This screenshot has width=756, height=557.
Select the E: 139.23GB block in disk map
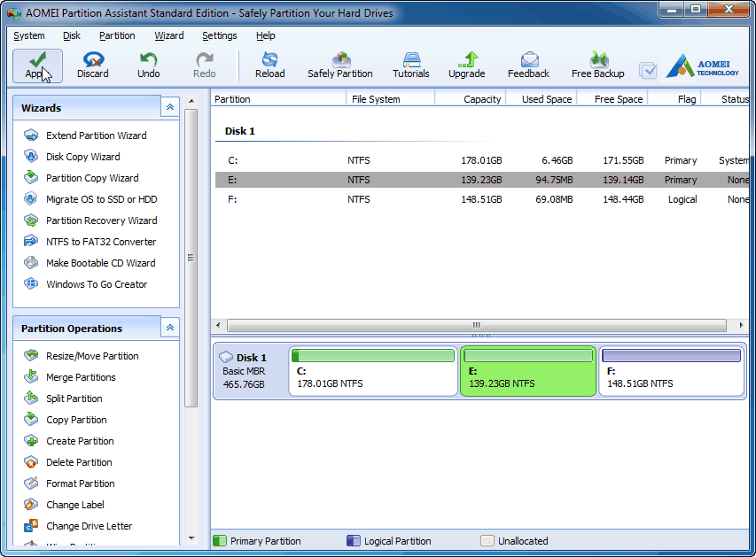528,371
